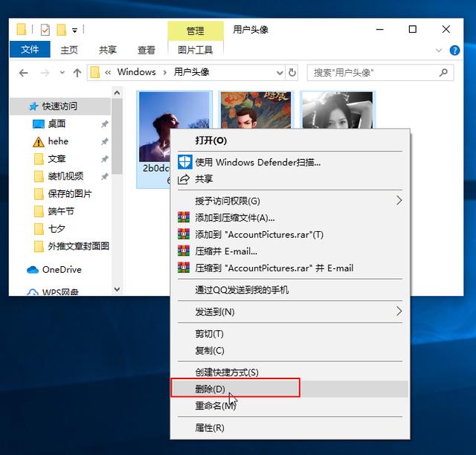Click navigation pane scroll up arrow
Screen dimensions: 476x455
point(118,93)
